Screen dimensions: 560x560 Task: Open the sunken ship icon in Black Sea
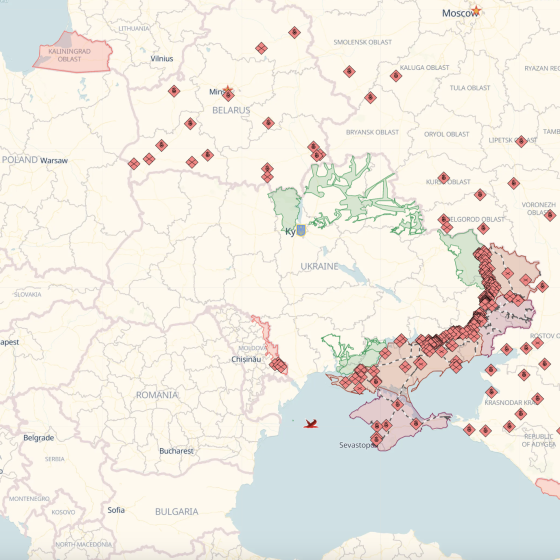pyautogui.click(x=311, y=424)
